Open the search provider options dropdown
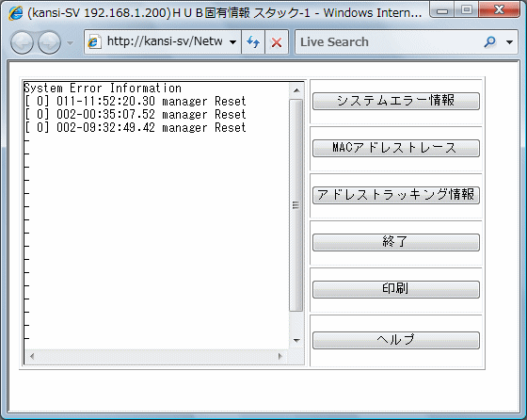Viewport: 527px width, 420px height. click(509, 42)
